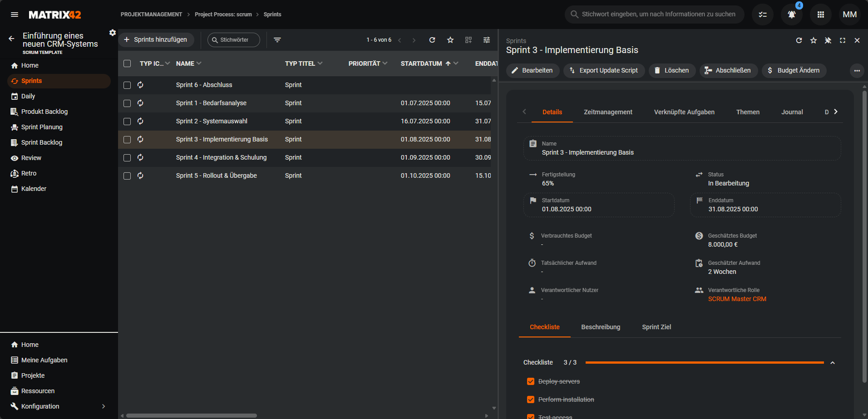Open the apps grid launcher
Viewport: 868px width, 419px height.
820,15
